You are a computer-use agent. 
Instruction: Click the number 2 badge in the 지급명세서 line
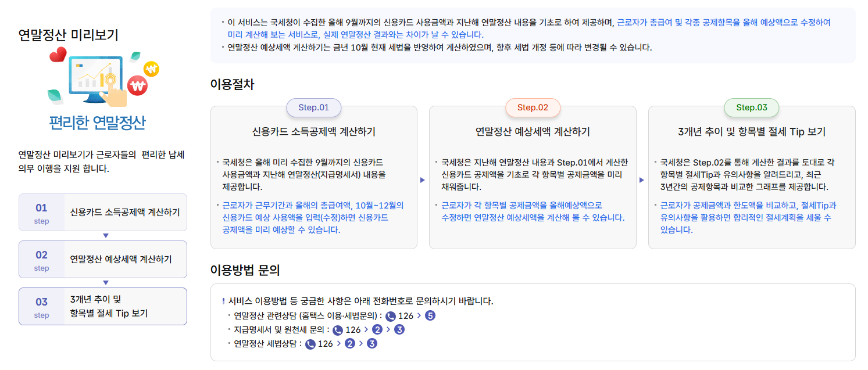point(377,330)
